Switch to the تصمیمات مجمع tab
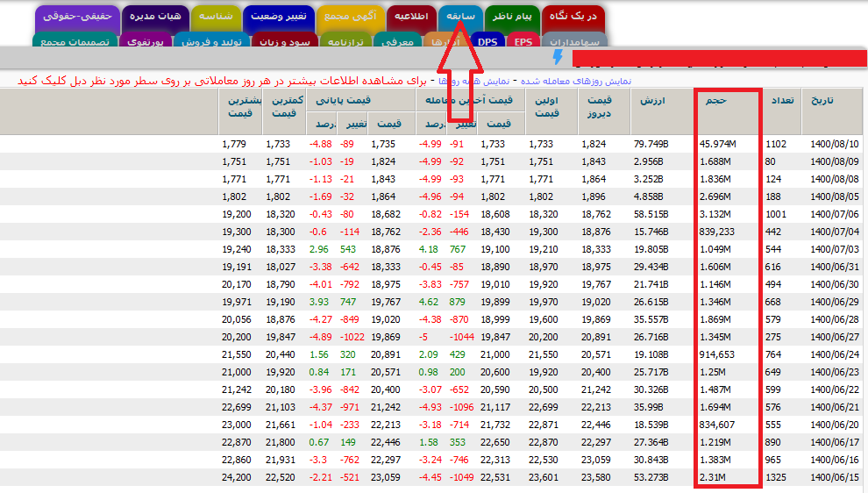 click(75, 41)
